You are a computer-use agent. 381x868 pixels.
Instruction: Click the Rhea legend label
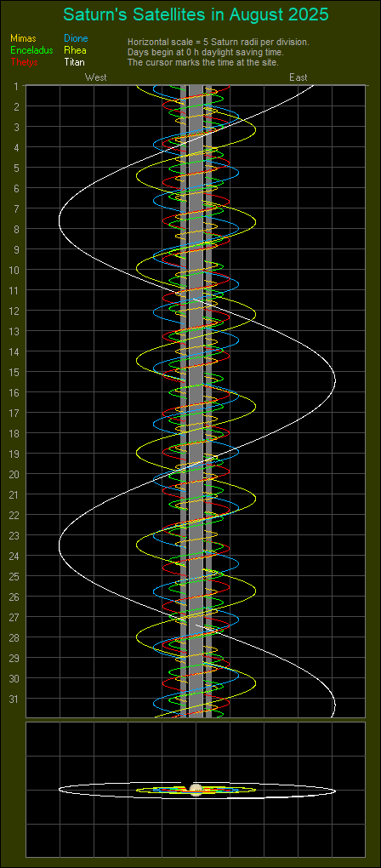[75, 50]
